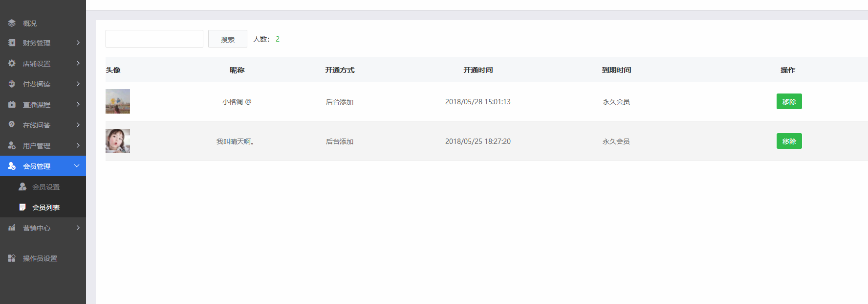Click the date 2018/05/25 18:27:20
868x304 pixels.
coord(478,141)
